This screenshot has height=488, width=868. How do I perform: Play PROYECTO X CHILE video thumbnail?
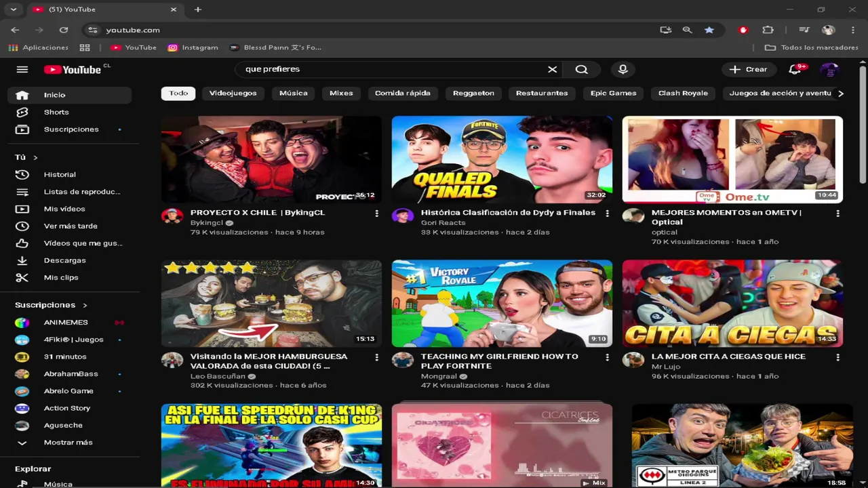click(271, 159)
